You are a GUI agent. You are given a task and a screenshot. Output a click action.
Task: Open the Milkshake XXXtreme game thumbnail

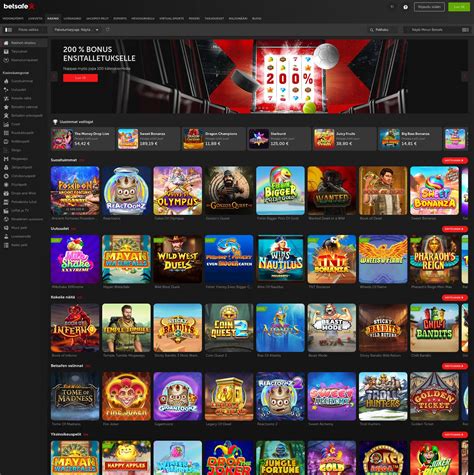pos(75,259)
